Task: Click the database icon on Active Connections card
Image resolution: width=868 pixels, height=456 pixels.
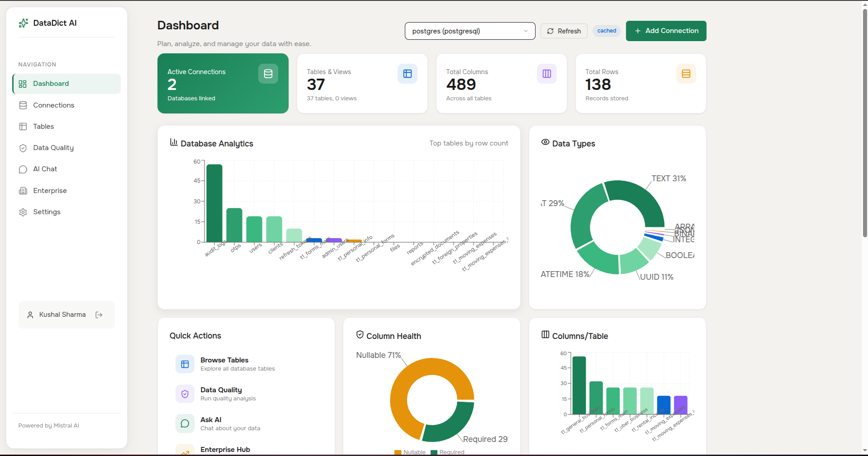Action: click(x=268, y=73)
